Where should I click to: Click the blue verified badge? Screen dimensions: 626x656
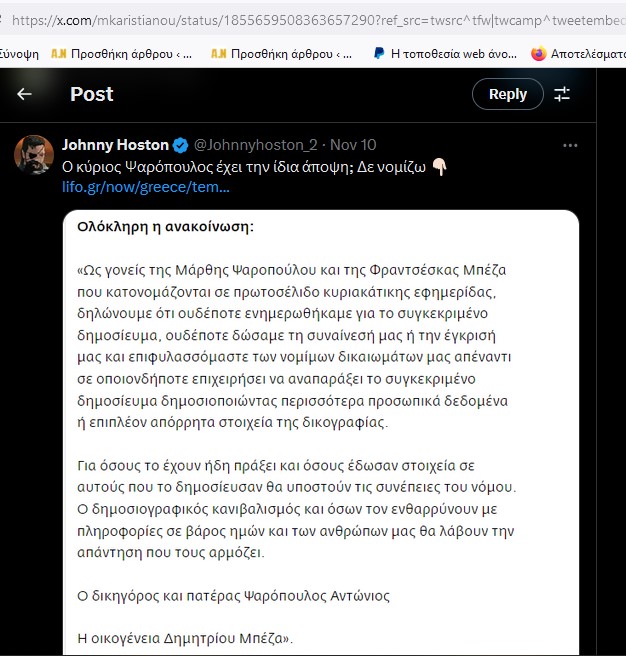tap(180, 145)
